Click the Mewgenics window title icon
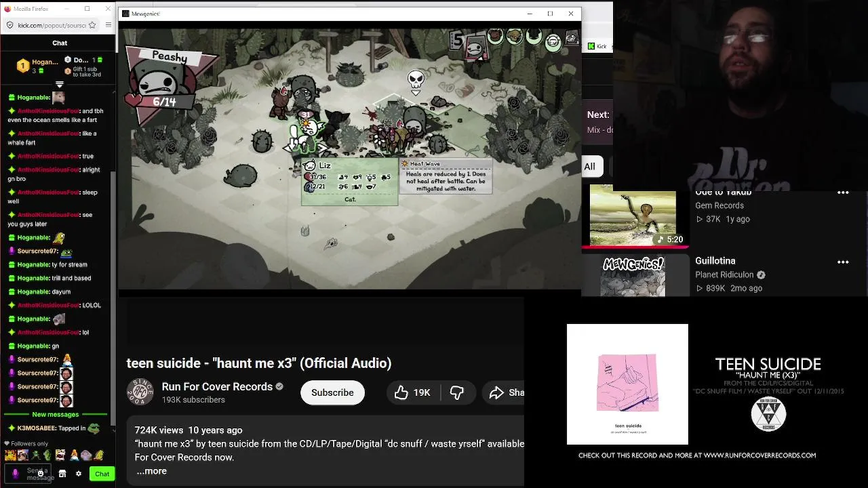 pyautogui.click(x=126, y=14)
